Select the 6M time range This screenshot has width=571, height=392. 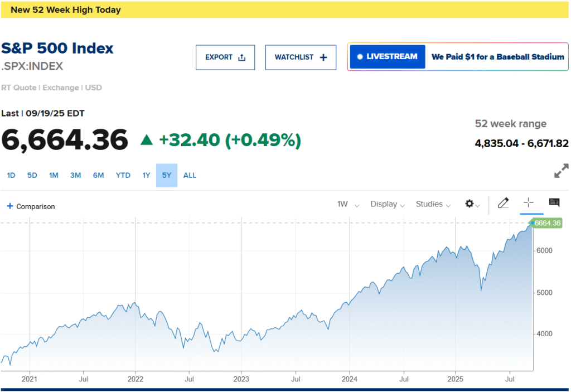pyautogui.click(x=98, y=175)
